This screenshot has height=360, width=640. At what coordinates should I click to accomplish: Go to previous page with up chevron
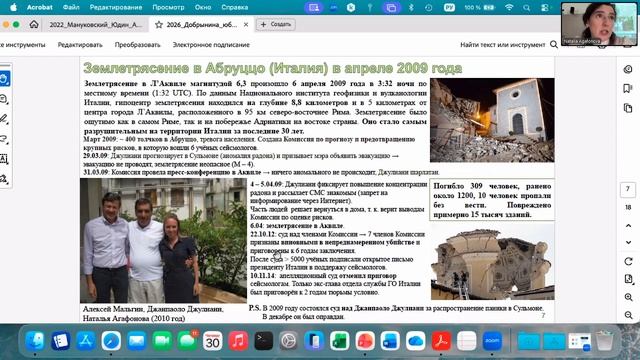pos(628,226)
